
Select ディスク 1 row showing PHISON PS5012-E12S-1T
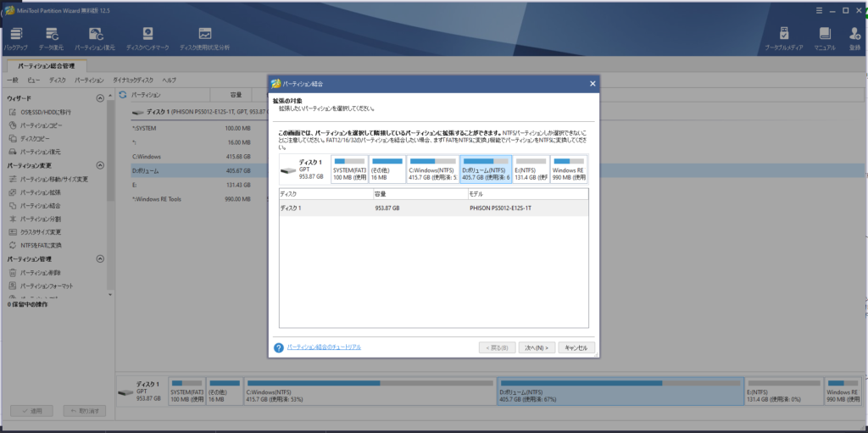pyautogui.click(x=433, y=208)
